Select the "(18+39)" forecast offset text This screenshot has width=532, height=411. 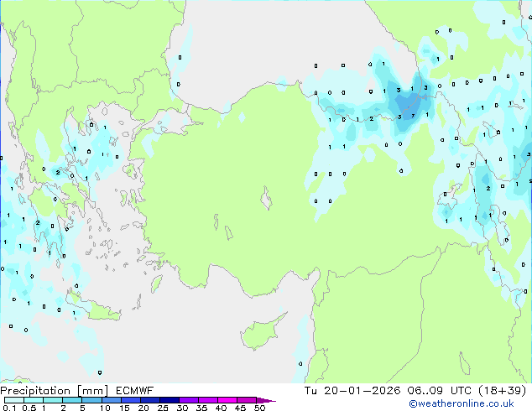(x=502, y=391)
